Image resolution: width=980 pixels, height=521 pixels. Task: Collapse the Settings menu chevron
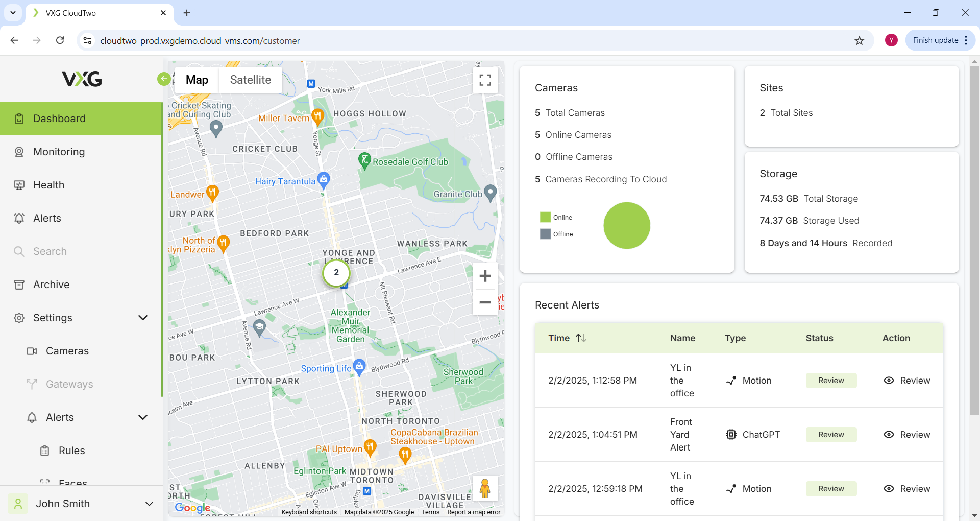(x=143, y=318)
